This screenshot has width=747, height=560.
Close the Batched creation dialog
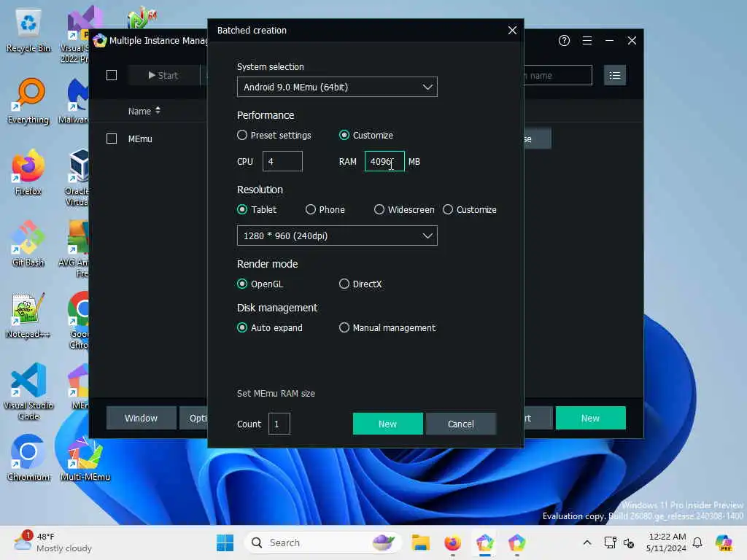pyautogui.click(x=512, y=30)
